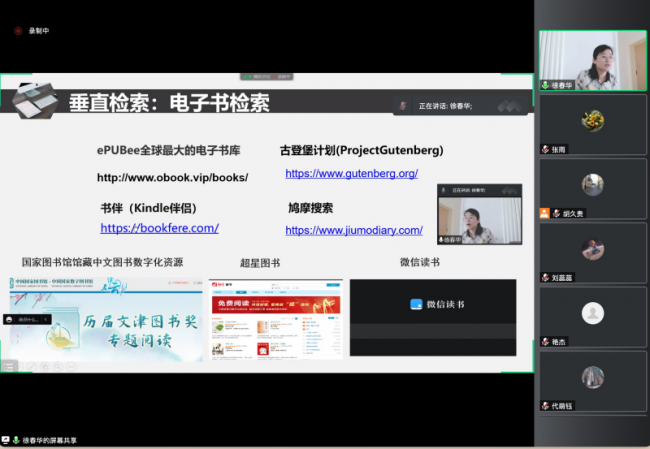Select the pen annotation tool on the slide
Screen dimensions: 650x449
pos(32,366)
